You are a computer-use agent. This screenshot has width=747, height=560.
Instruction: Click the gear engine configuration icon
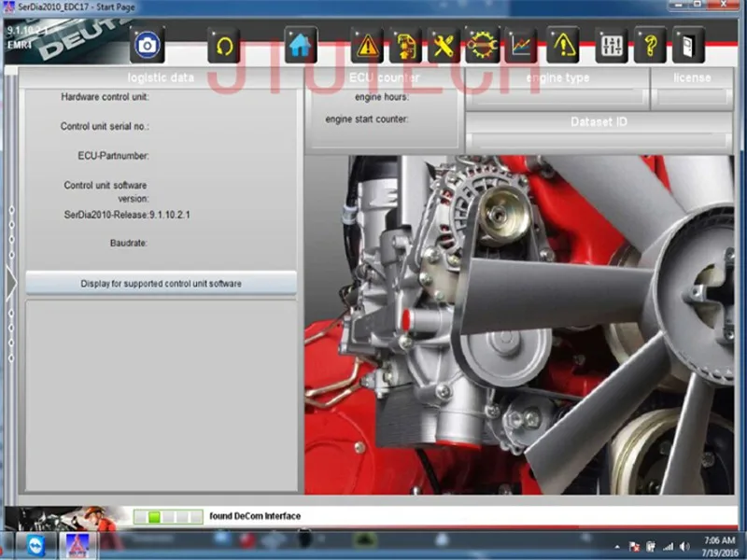pyautogui.click(x=483, y=45)
